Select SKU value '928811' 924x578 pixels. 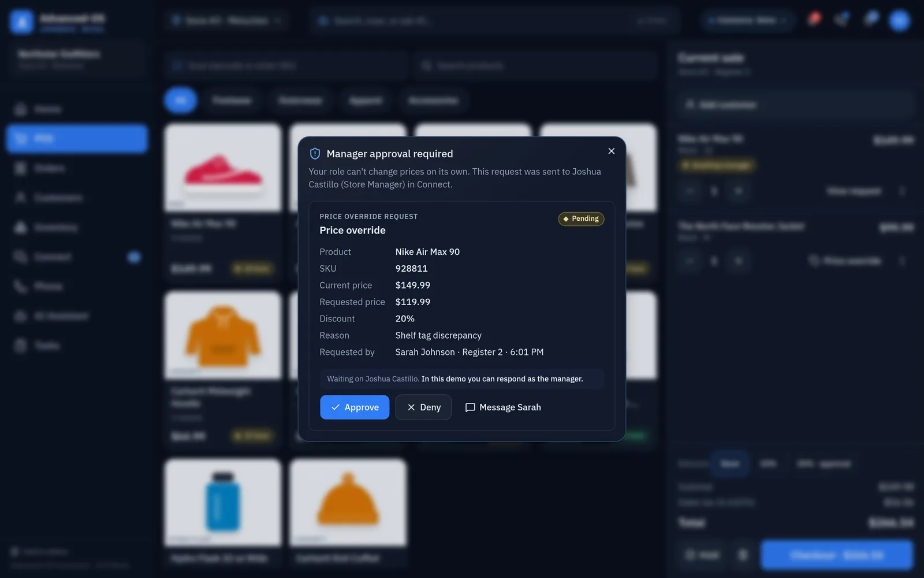(411, 269)
